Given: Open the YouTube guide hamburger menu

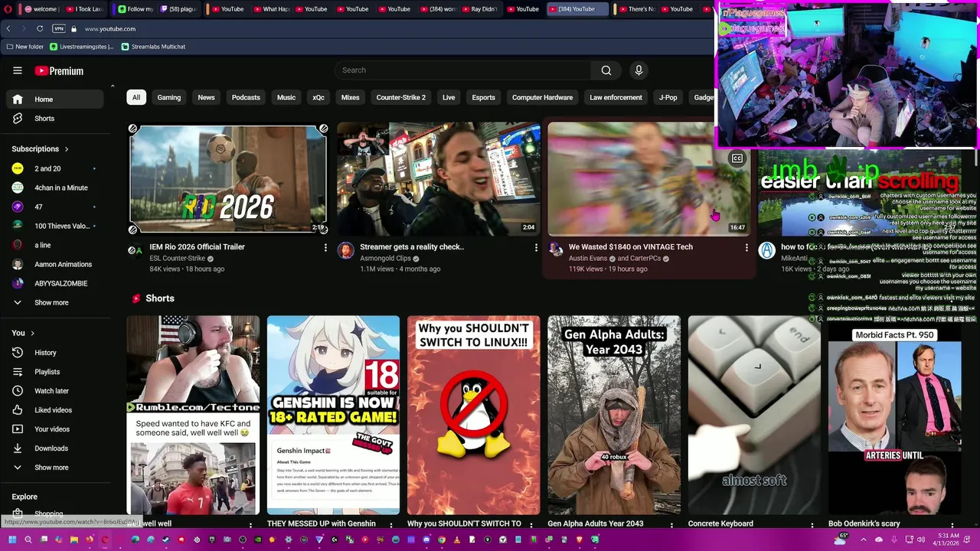Looking at the screenshot, I should click(x=18, y=70).
